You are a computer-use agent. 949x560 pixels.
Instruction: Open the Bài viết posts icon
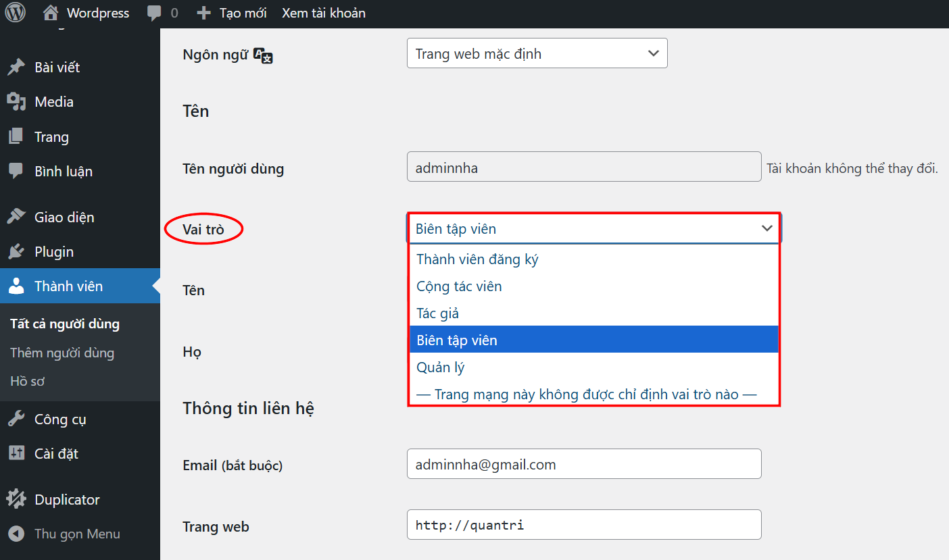pyautogui.click(x=18, y=67)
